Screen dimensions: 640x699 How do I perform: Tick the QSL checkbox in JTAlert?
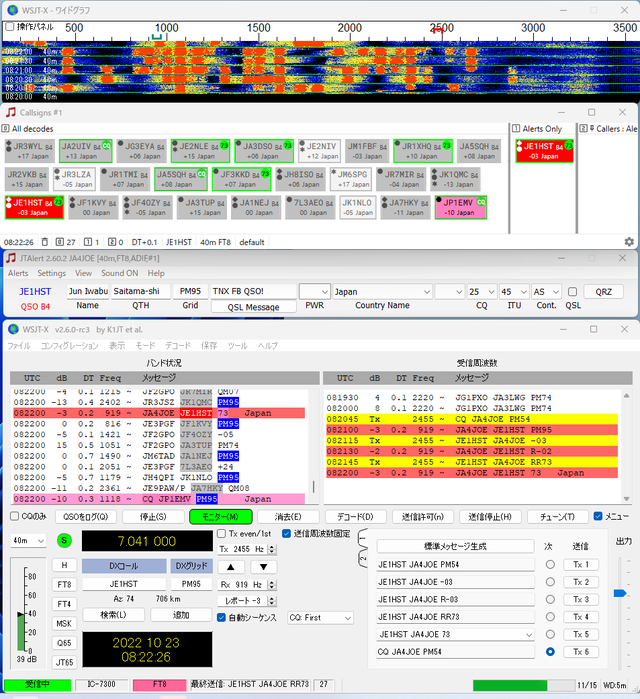(x=572, y=292)
